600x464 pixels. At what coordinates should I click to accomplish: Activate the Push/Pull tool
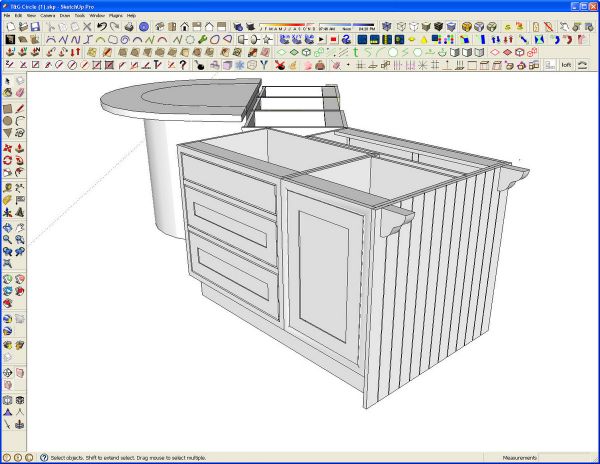tap(20, 148)
